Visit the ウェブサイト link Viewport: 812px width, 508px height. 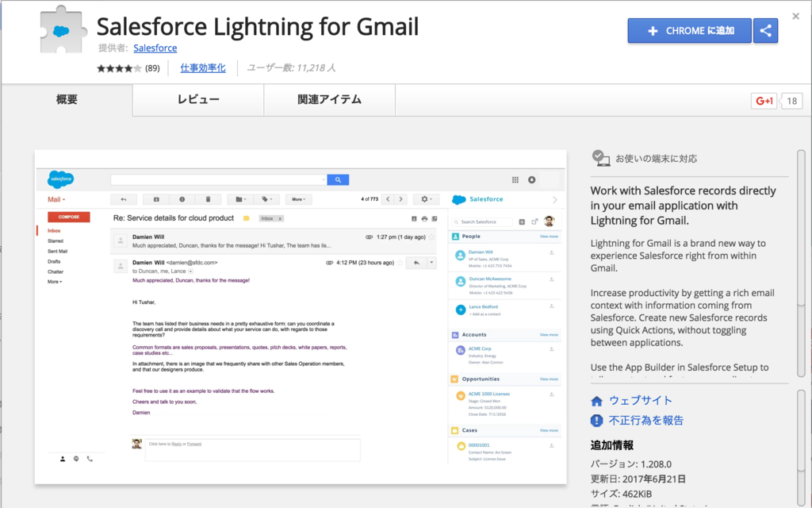641,400
